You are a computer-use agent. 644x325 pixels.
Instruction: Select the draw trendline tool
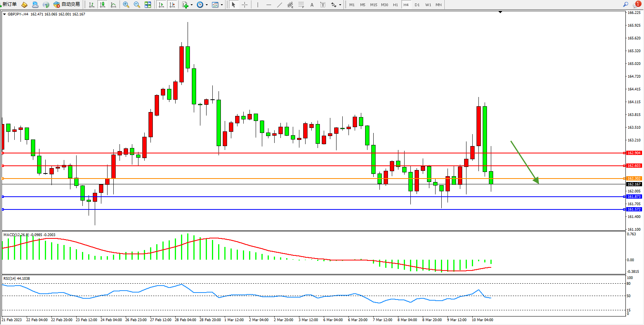(280, 5)
